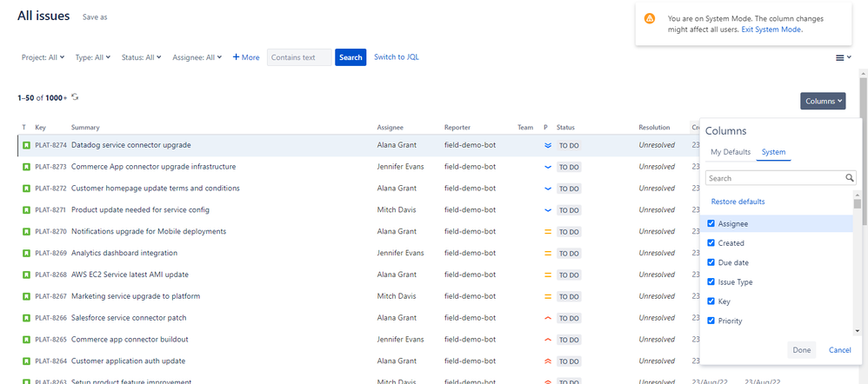The image size is (868, 384).
Task: Click the page vertical scrollbar
Action: [864, 152]
